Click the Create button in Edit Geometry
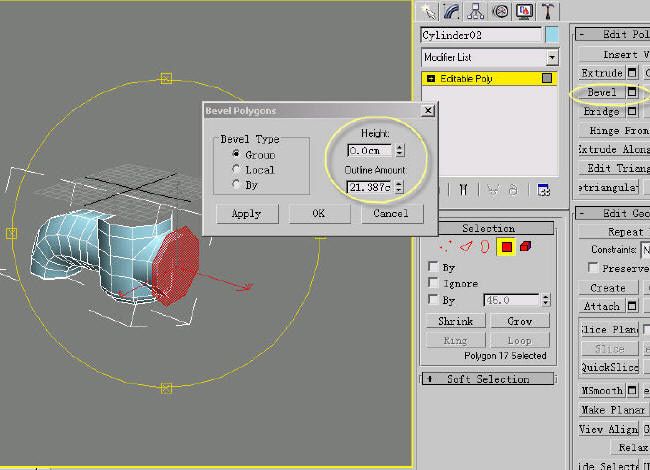Image resolution: width=650 pixels, height=470 pixels. (x=608, y=288)
